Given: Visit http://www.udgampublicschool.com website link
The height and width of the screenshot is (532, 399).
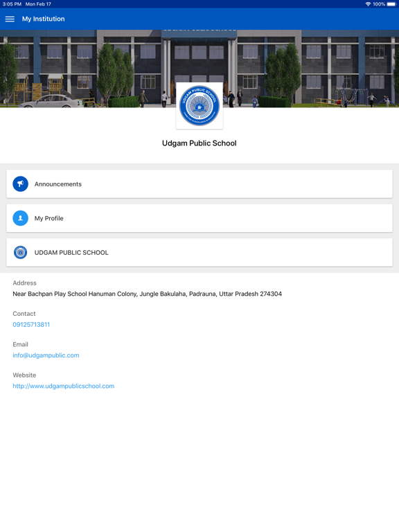Looking at the screenshot, I should [64, 386].
